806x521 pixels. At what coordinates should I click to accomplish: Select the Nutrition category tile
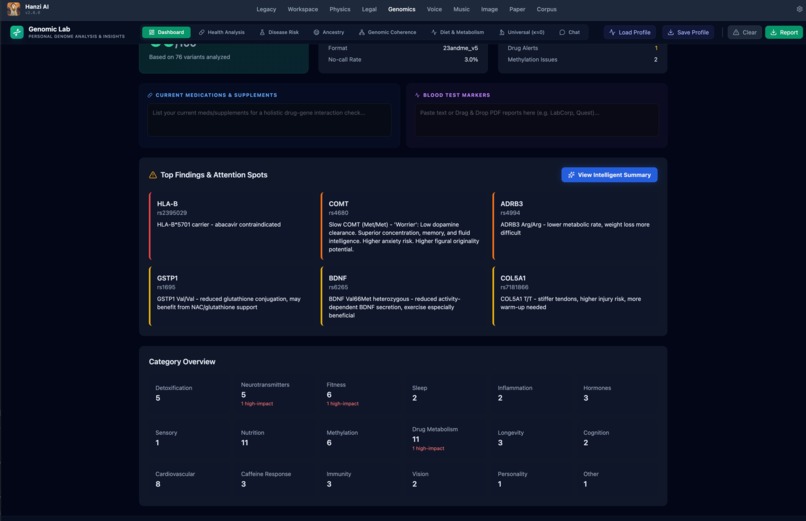[275, 438]
